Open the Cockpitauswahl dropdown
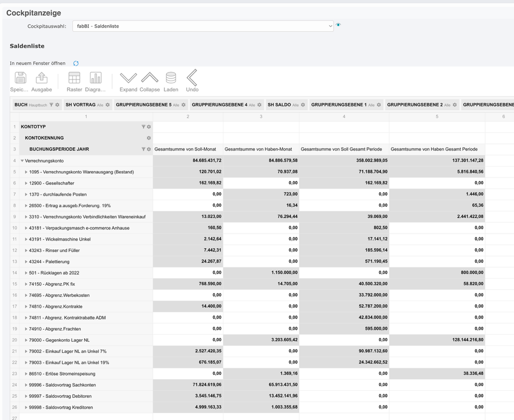514x420 pixels. 203,26
